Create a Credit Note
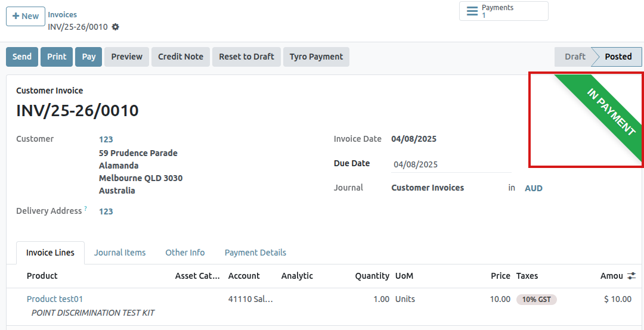This screenshot has width=644, height=330. click(x=181, y=57)
